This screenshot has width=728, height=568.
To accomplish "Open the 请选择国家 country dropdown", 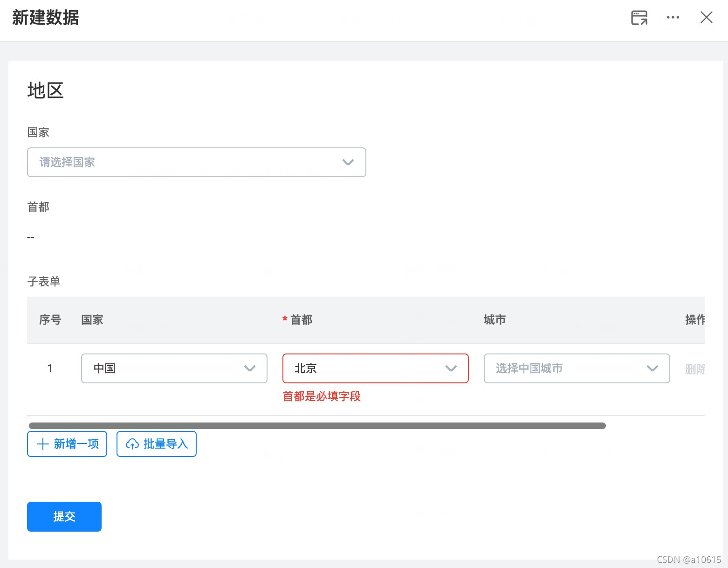I will click(197, 162).
